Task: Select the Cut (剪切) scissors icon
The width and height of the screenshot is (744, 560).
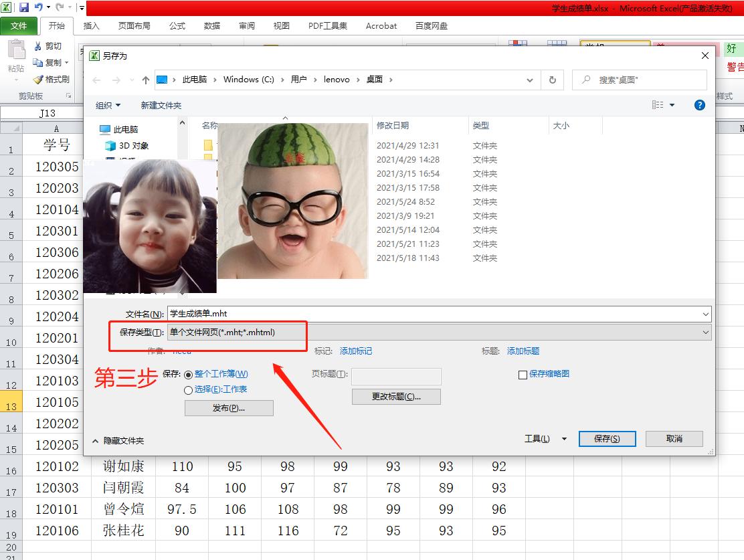Action: coord(37,45)
